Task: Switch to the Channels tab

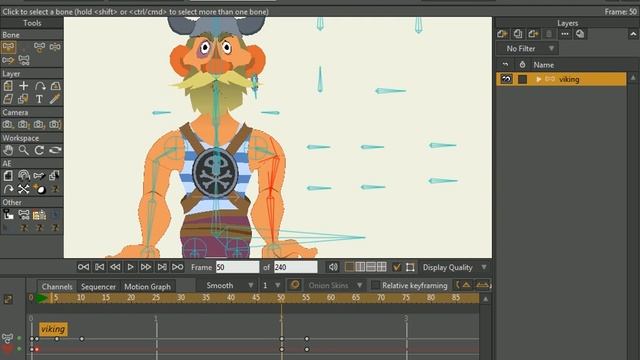Action: click(x=57, y=287)
